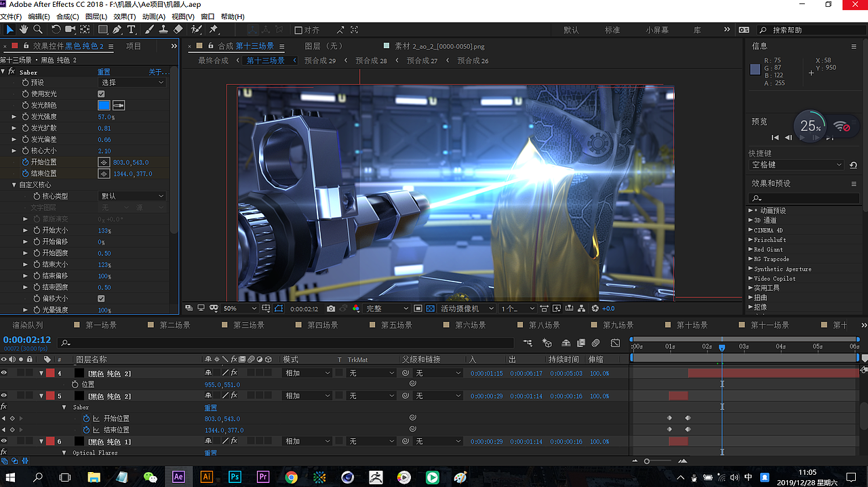Screen dimensions: 868x487
Task: Click Saber 关于 about link
Action: point(157,72)
